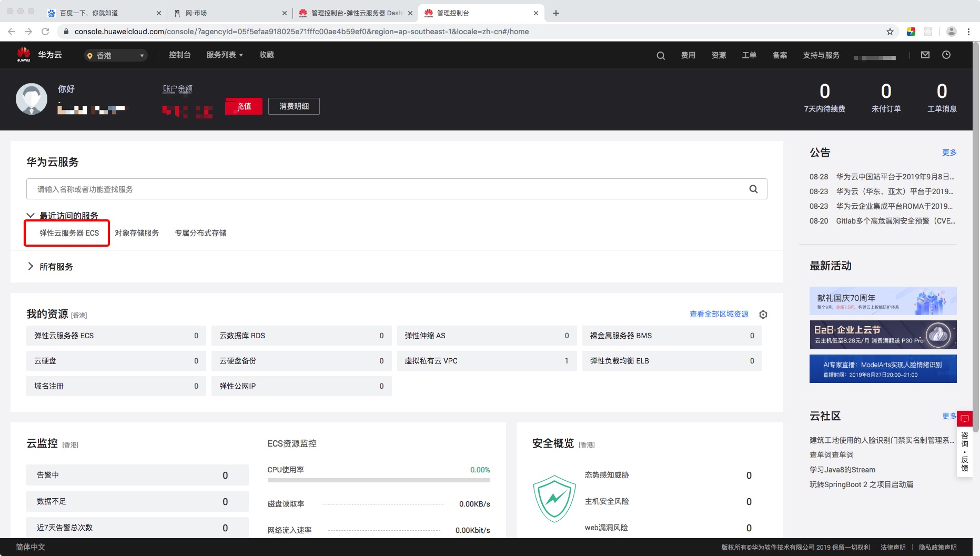Viewport: 980px width, 556px height.
Task: Open the 隐私政策声明 footer link
Action: click(938, 548)
